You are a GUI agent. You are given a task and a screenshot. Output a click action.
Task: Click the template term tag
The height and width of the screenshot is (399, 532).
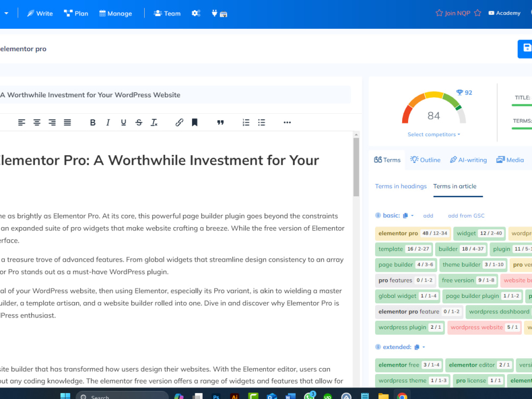click(404, 249)
